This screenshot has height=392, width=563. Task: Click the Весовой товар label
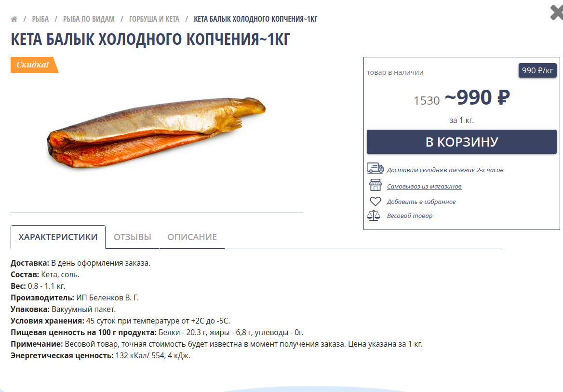point(409,216)
